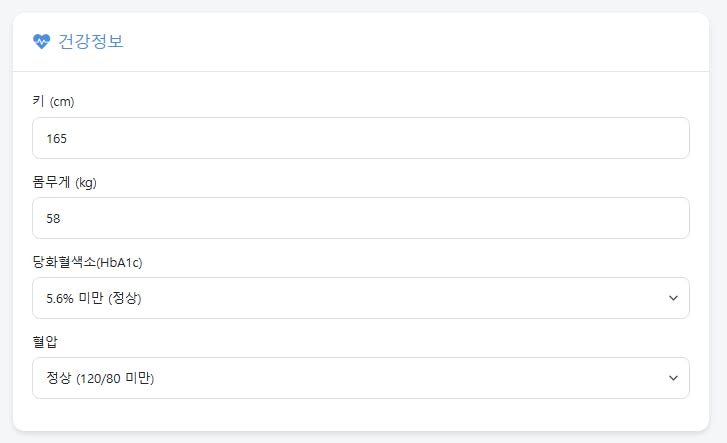Choose the '정상 (120/80 미만)' value text

click(100, 379)
